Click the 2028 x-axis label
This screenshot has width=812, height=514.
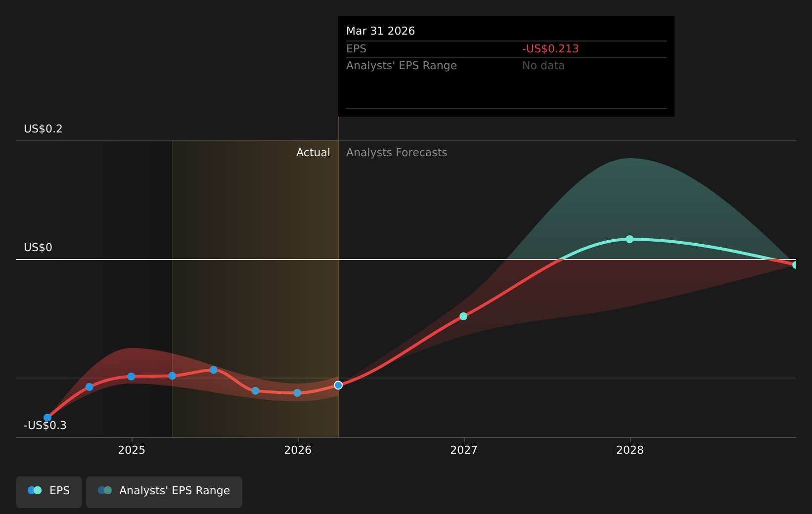tap(630, 450)
